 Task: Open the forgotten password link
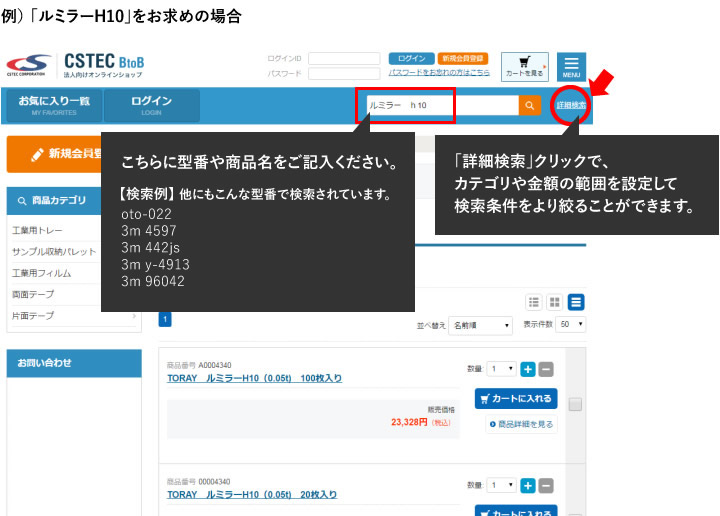tap(439, 73)
